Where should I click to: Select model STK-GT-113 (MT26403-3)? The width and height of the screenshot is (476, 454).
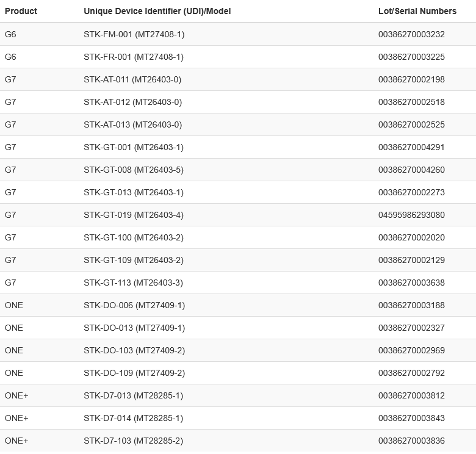click(x=133, y=283)
